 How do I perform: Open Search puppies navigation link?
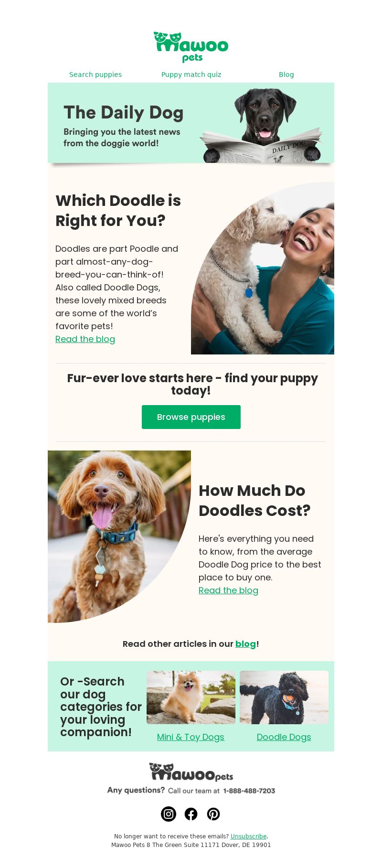point(95,75)
